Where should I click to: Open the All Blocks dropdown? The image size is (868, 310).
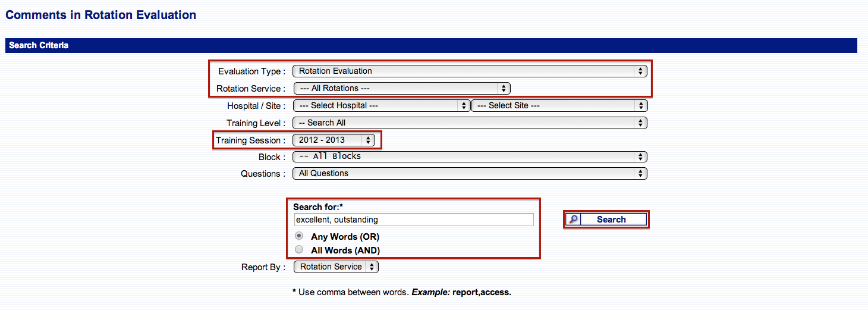click(469, 156)
